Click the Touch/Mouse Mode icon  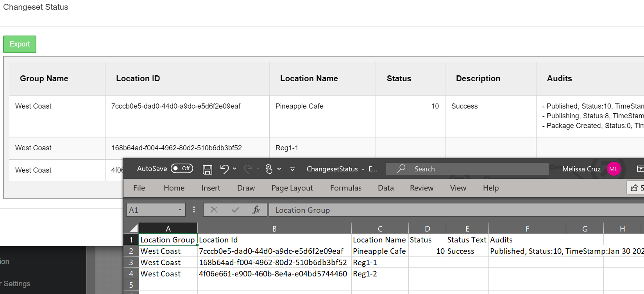[269, 169]
